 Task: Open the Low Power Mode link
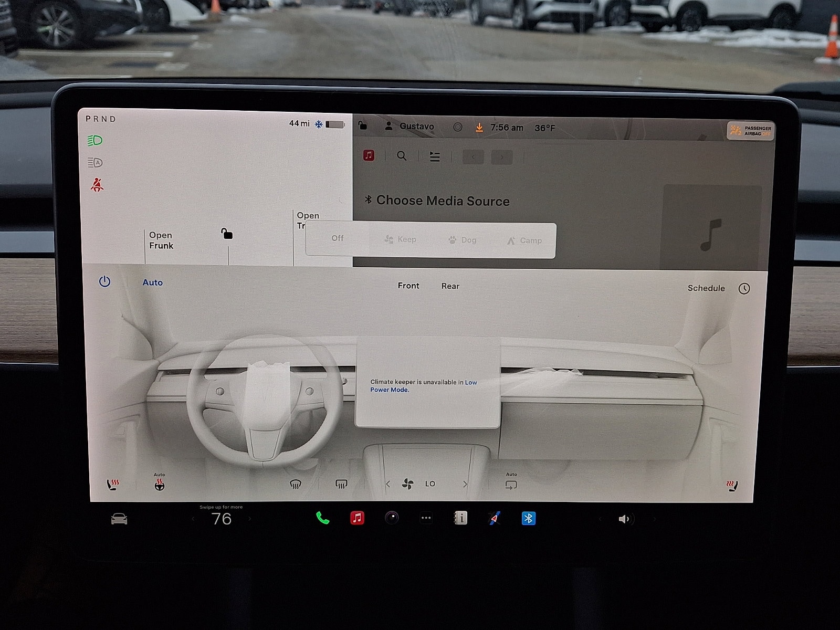(x=423, y=386)
